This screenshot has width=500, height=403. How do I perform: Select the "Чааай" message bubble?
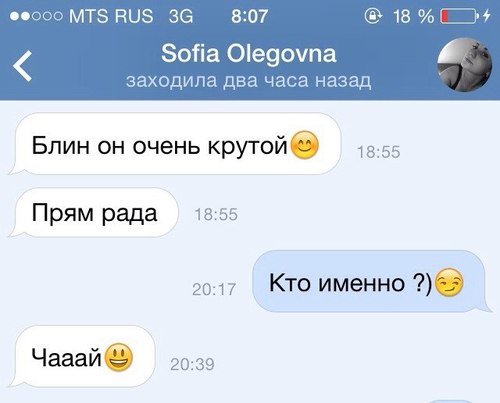point(82,357)
